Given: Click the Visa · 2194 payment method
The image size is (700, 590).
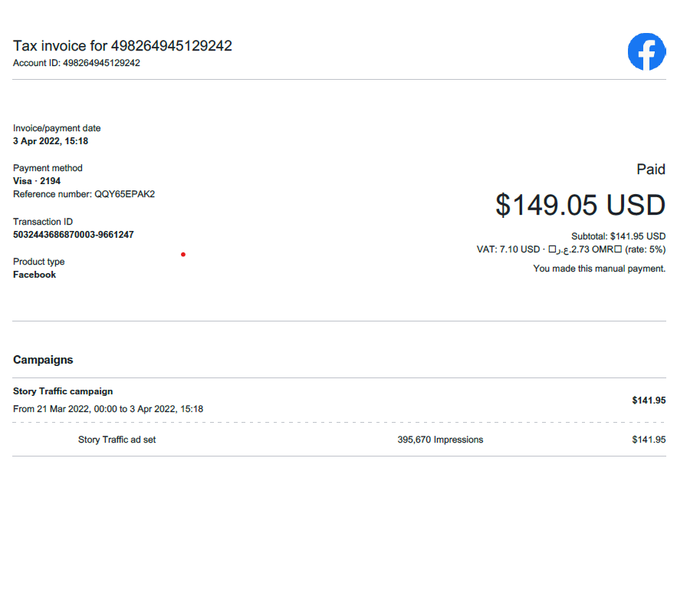Looking at the screenshot, I should point(37,181).
